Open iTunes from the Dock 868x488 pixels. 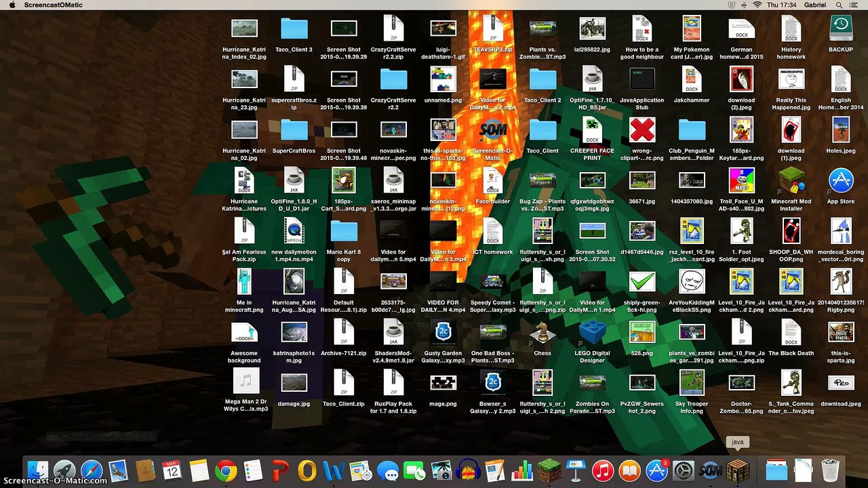(602, 470)
